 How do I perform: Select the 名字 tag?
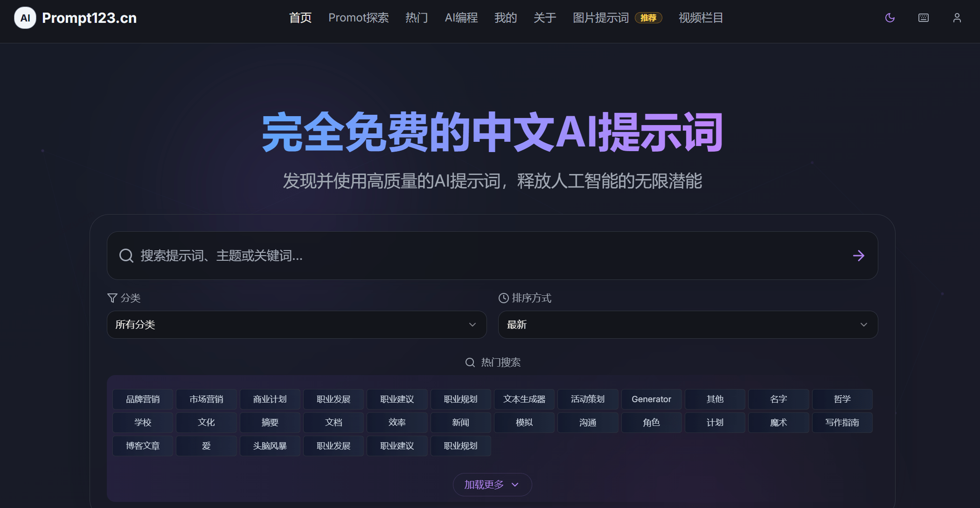[778, 399]
